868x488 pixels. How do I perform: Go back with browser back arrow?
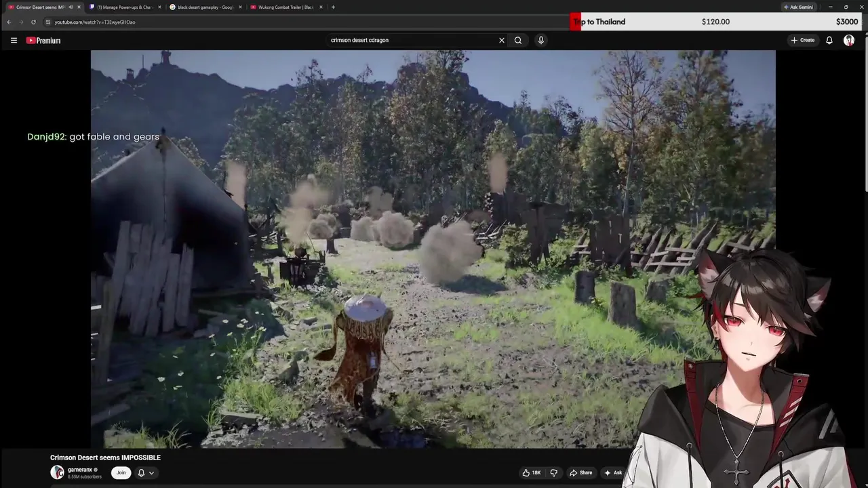pyautogui.click(x=9, y=22)
